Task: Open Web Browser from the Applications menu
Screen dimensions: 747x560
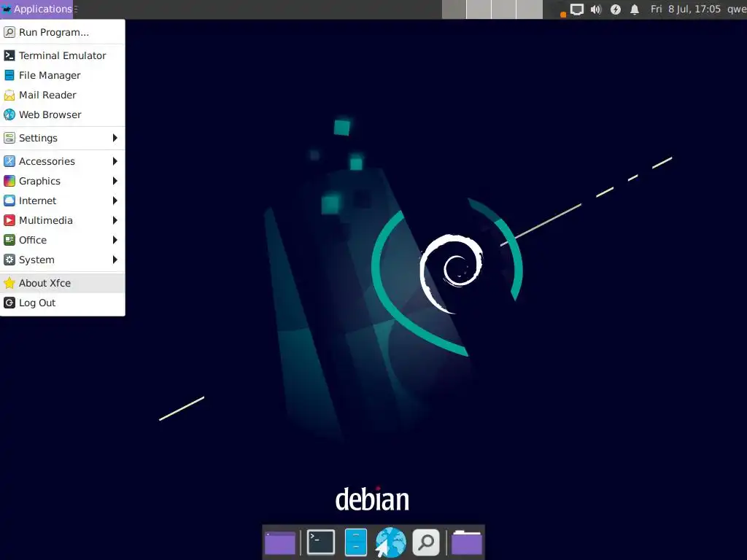Action: 63,114
